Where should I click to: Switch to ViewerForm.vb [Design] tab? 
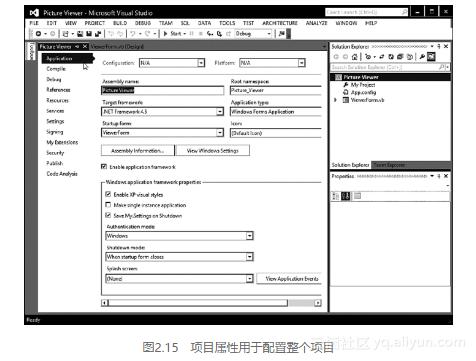pos(117,47)
